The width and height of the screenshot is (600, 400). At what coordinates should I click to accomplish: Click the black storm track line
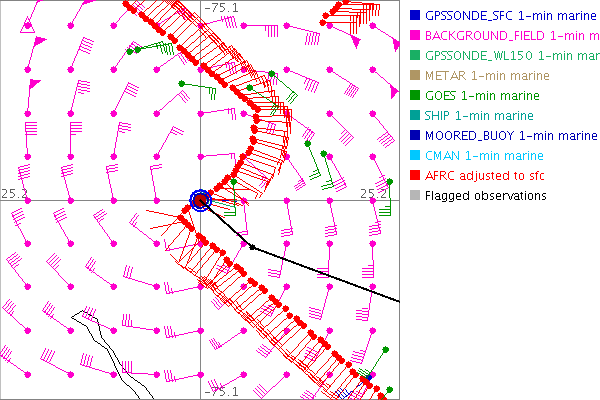[x=320, y=270]
